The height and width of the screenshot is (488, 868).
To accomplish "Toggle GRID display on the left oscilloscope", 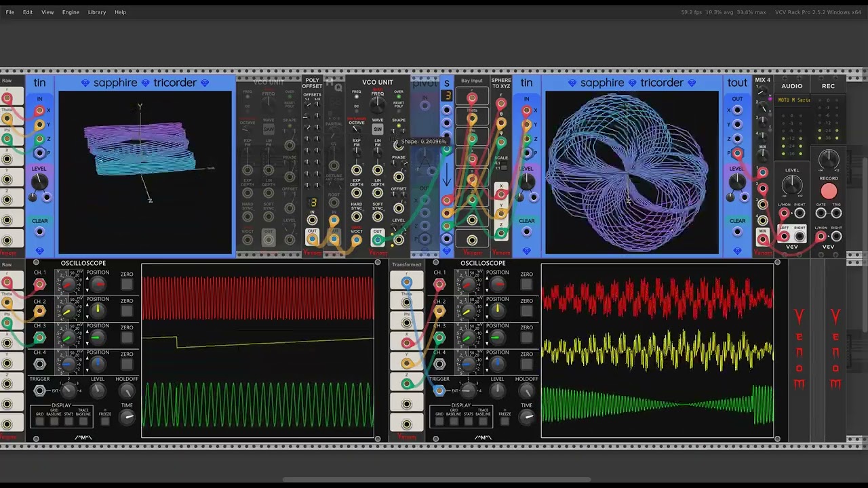I will tap(39, 421).
